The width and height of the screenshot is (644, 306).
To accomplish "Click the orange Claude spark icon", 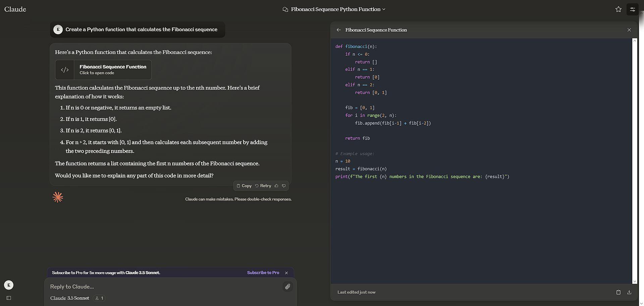I will click(x=58, y=197).
